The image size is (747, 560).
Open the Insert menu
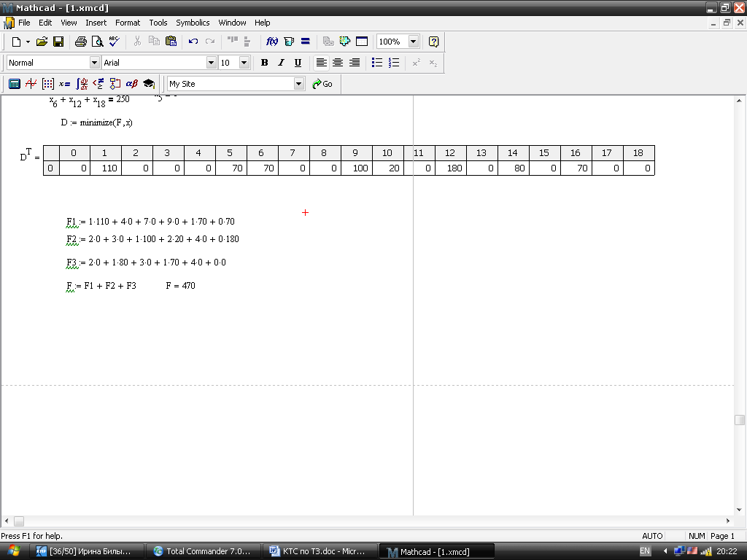click(x=96, y=23)
